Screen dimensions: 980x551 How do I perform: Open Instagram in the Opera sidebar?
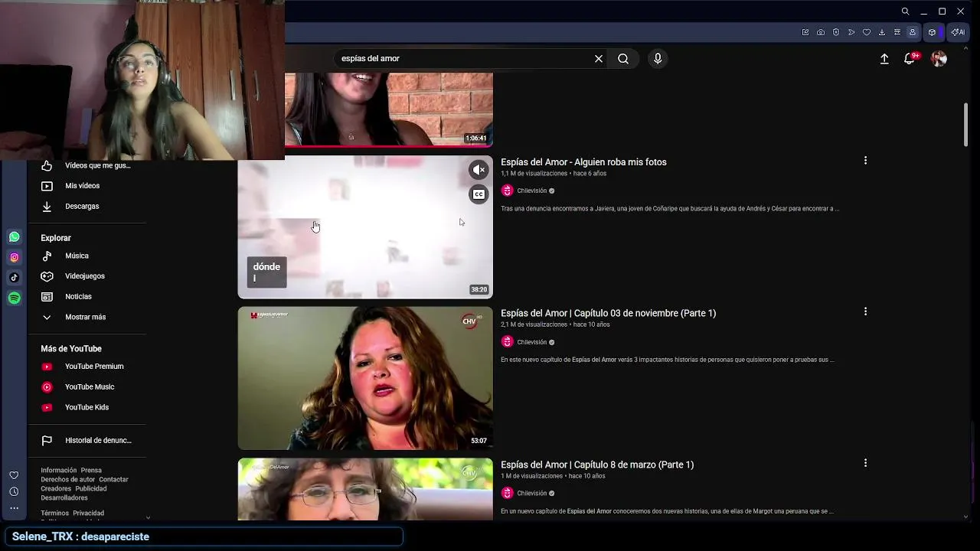14,257
